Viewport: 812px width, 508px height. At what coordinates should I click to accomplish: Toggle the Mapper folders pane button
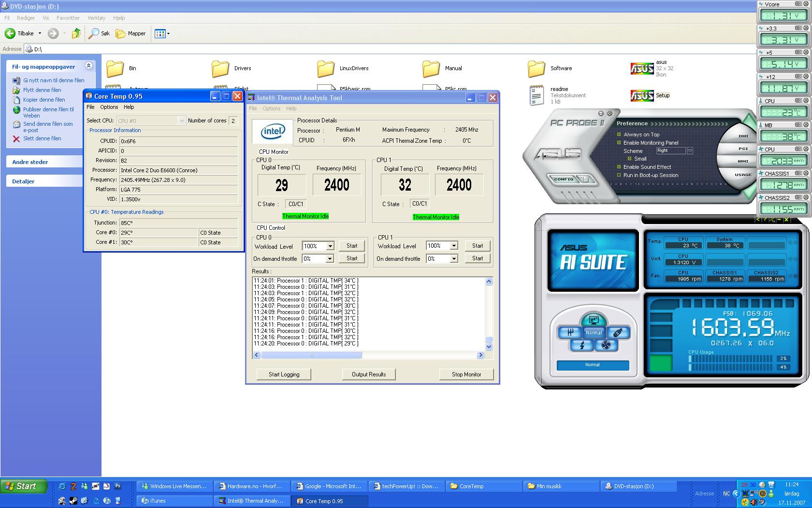point(130,33)
